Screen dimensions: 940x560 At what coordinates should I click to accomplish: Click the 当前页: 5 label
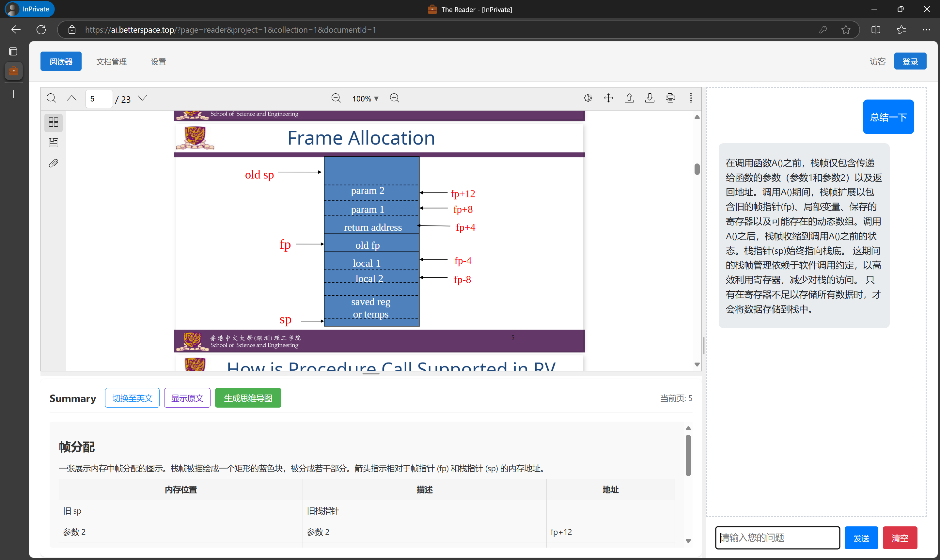pos(676,398)
